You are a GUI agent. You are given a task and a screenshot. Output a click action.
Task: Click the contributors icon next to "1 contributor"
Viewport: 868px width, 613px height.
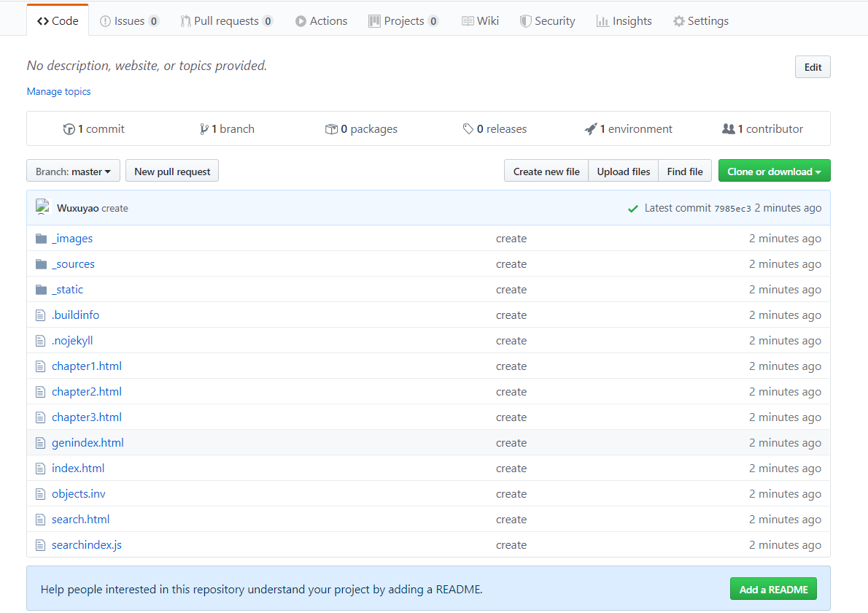(729, 128)
